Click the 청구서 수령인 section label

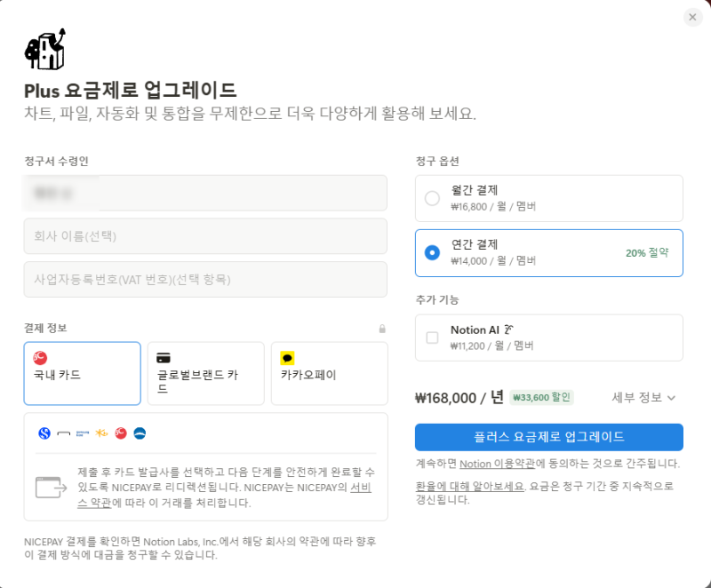(56, 162)
